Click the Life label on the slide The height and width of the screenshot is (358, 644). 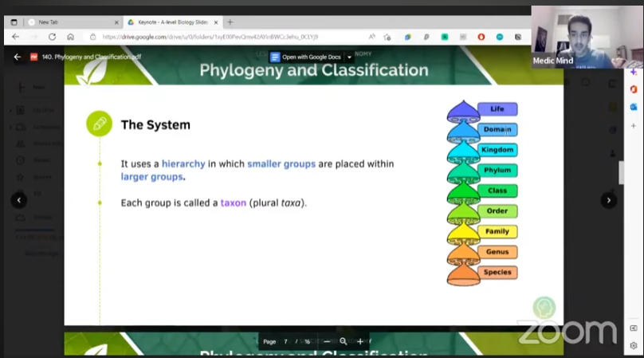(497, 109)
